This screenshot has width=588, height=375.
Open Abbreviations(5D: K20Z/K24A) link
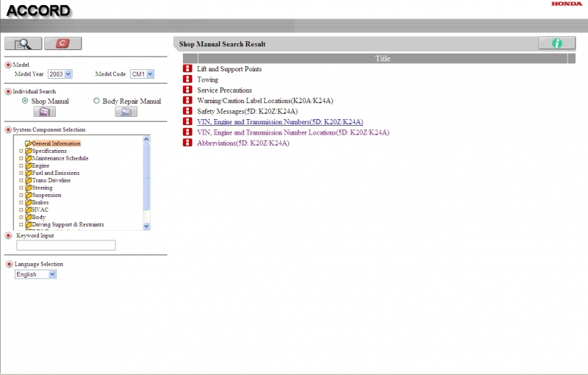point(243,143)
